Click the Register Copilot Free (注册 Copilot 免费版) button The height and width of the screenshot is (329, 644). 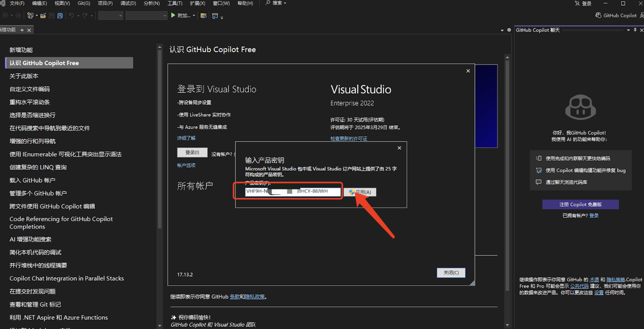(580, 204)
